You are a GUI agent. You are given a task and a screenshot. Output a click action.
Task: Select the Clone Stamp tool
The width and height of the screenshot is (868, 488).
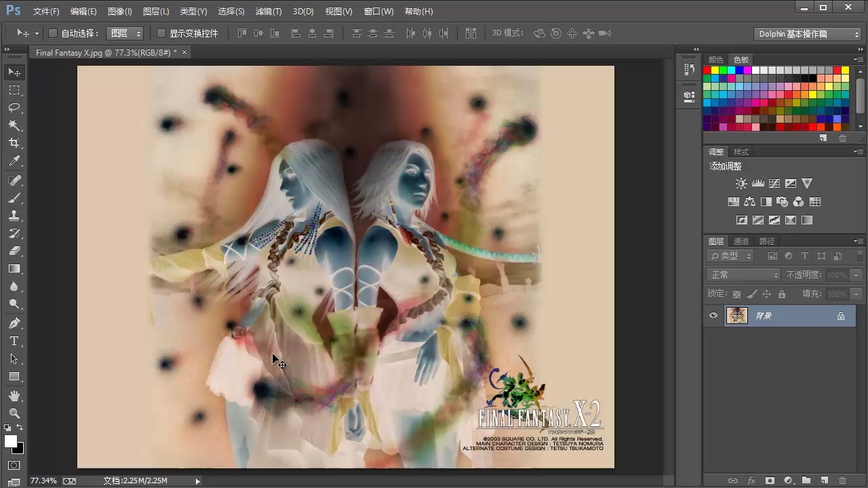pos(14,216)
